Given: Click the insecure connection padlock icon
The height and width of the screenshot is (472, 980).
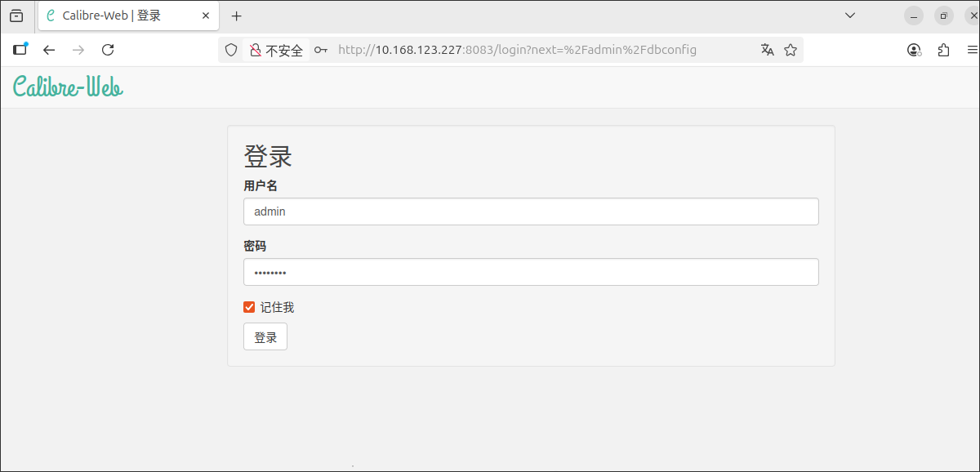Looking at the screenshot, I should click(256, 50).
